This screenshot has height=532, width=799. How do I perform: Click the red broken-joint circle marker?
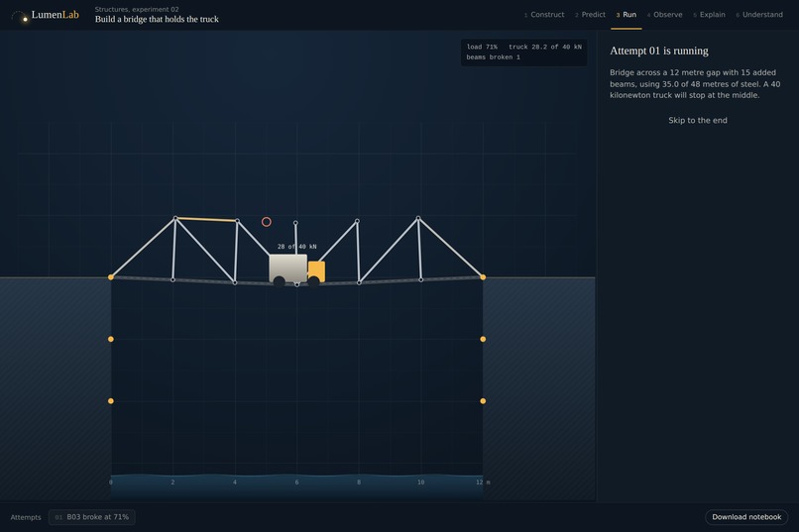click(x=266, y=222)
